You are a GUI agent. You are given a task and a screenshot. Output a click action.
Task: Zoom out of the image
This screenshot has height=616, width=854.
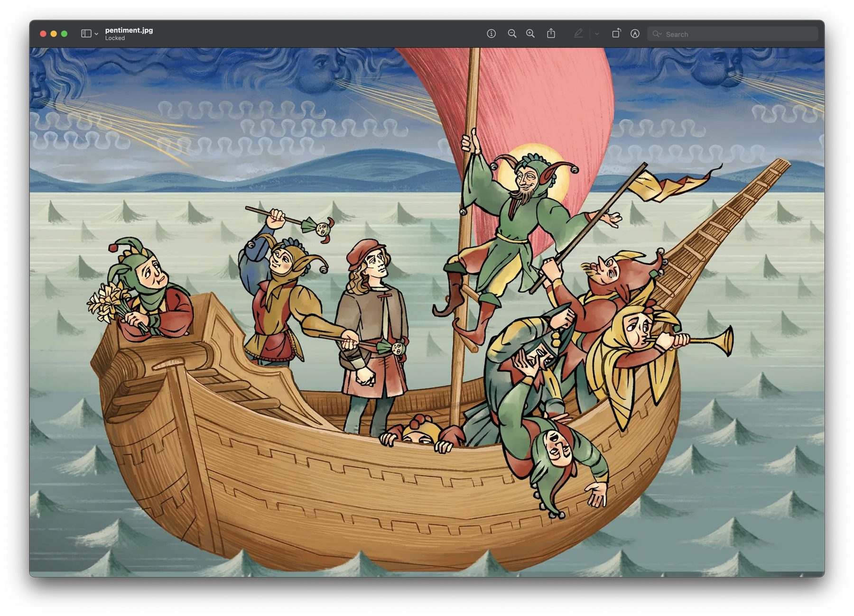click(x=512, y=34)
